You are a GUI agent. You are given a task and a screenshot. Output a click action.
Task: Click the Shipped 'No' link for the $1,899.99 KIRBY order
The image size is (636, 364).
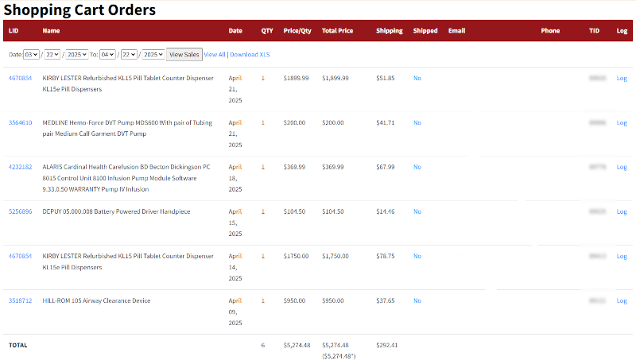[x=417, y=78]
